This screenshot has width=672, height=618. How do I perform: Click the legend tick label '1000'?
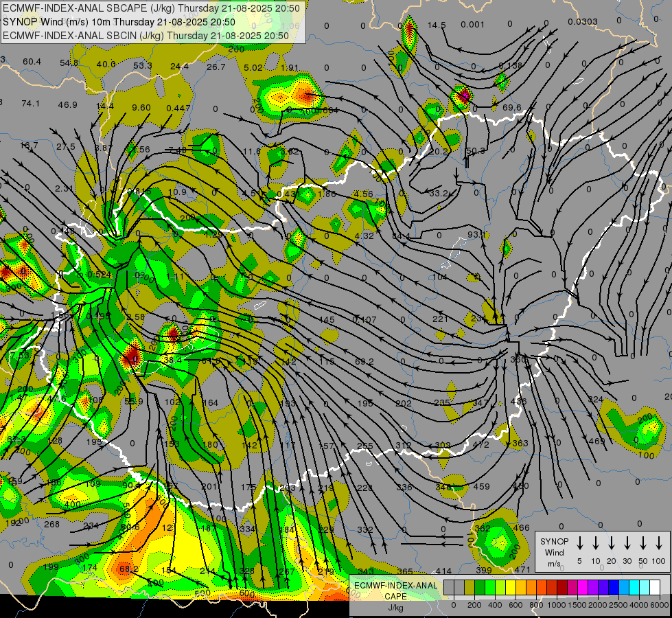pyautogui.click(x=556, y=605)
